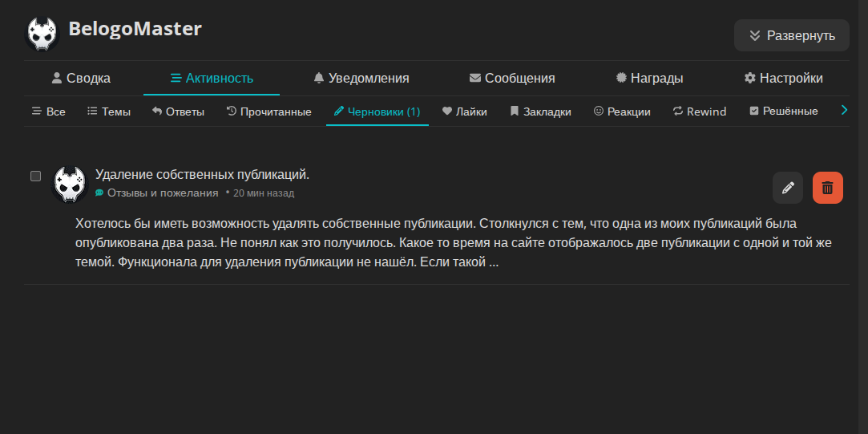This screenshot has height=434, width=868.
Task: Select the draft checkbox
Action: point(35,176)
